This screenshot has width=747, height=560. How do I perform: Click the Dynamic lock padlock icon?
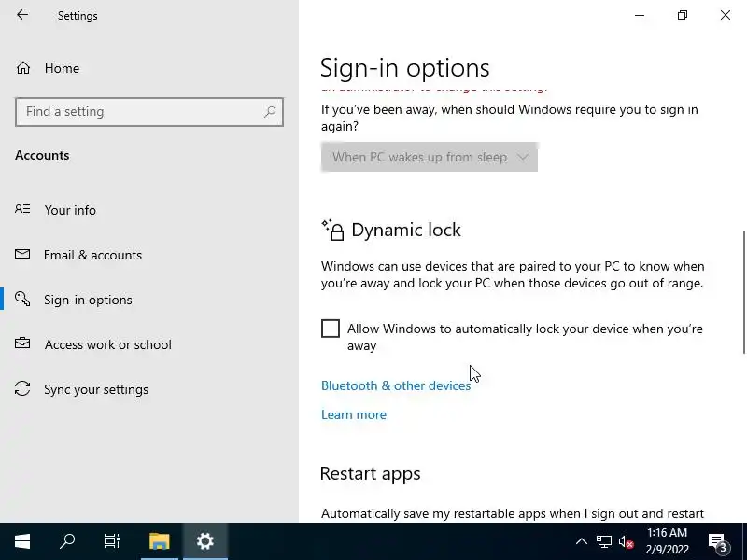(x=332, y=230)
